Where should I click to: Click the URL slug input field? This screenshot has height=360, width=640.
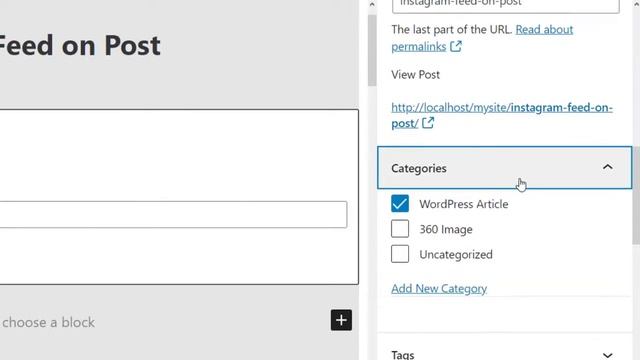tap(505, 6)
